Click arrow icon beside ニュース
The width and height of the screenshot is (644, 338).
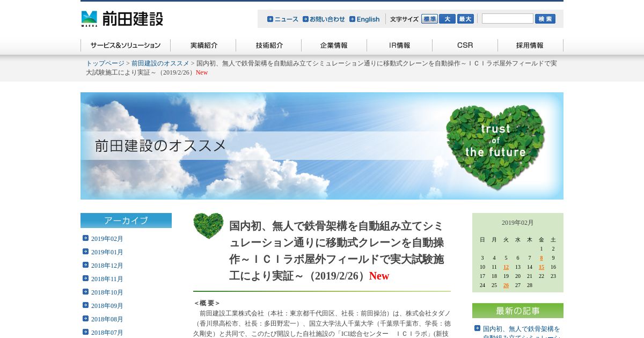coord(270,19)
